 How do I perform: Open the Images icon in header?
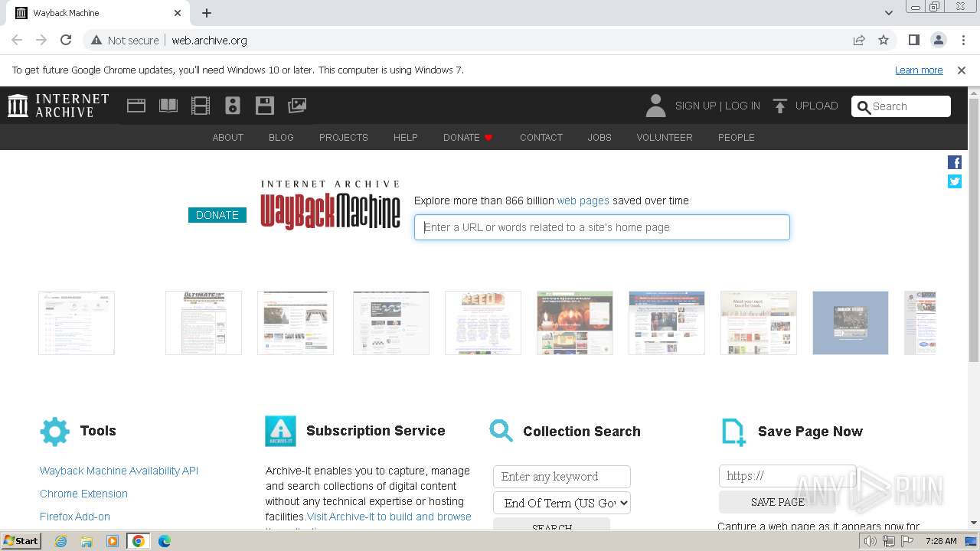coord(297,106)
